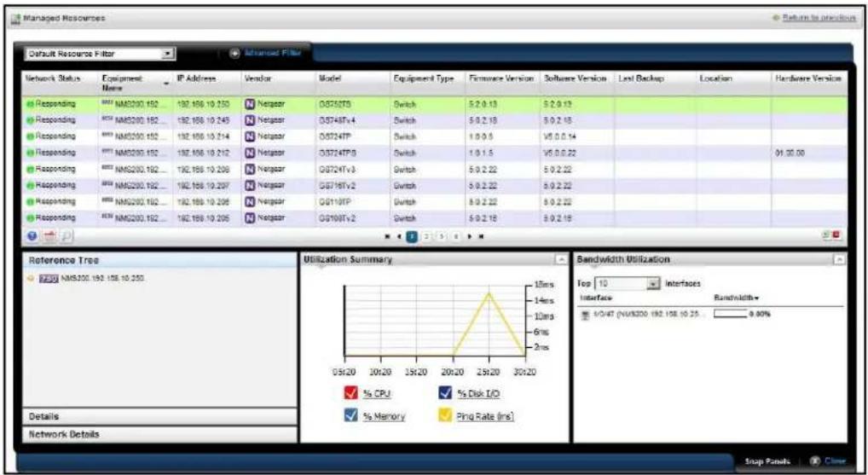
Task: Toggle the % Disk I/O checkbox
Action: point(446,393)
